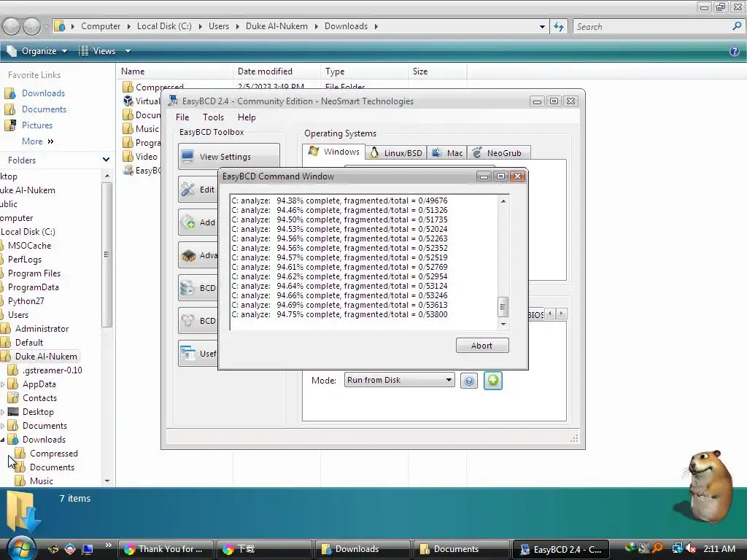Open Pictures in Favorite Links

[36, 125]
